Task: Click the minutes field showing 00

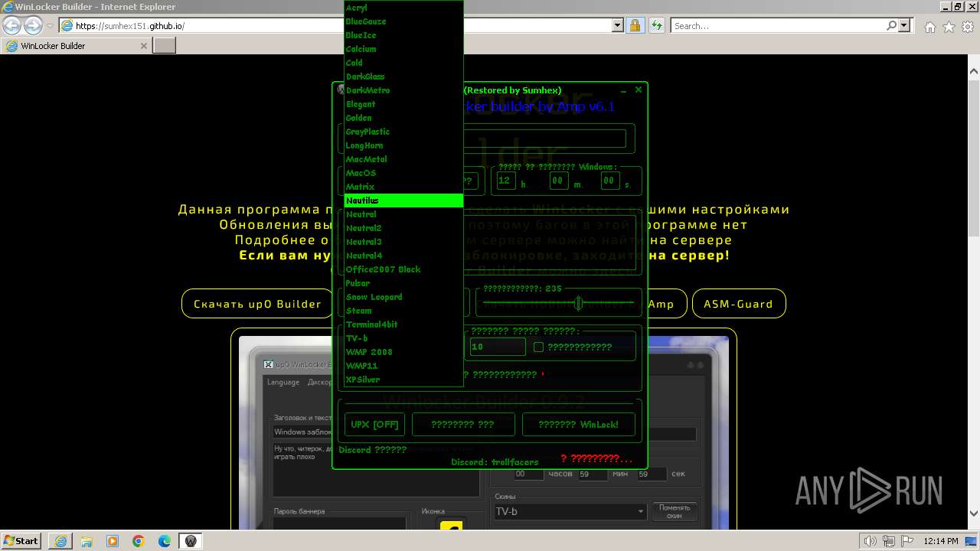Action: (x=558, y=181)
